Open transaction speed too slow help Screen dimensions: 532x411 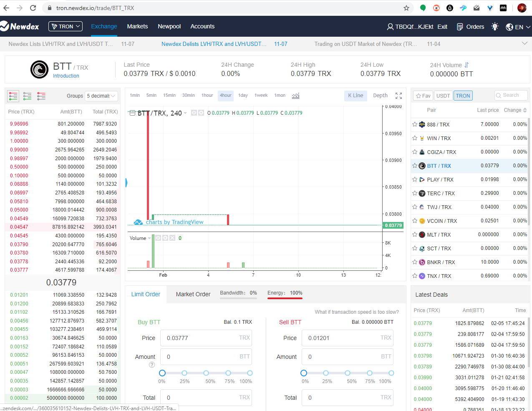[357, 312]
